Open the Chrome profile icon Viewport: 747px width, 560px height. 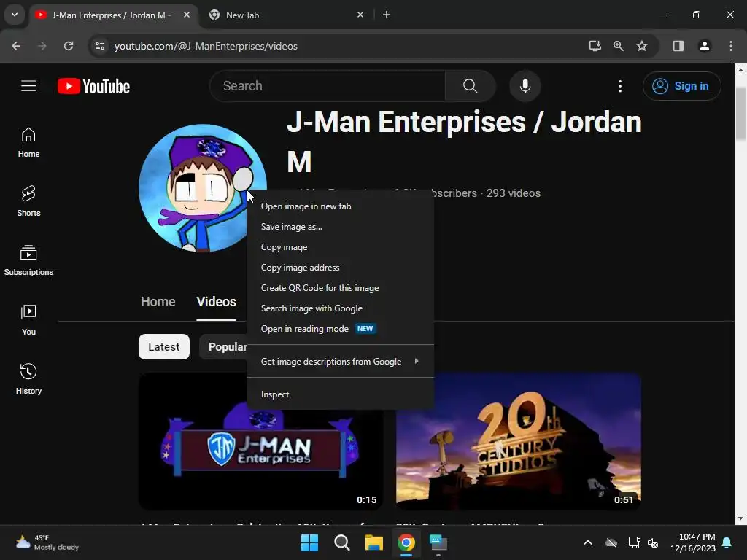tap(704, 46)
